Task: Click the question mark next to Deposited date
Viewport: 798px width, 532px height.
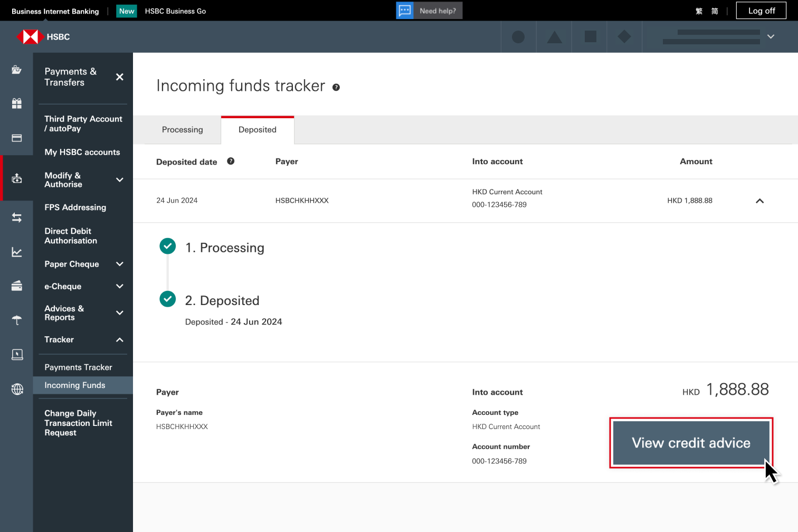Action: [x=231, y=161]
